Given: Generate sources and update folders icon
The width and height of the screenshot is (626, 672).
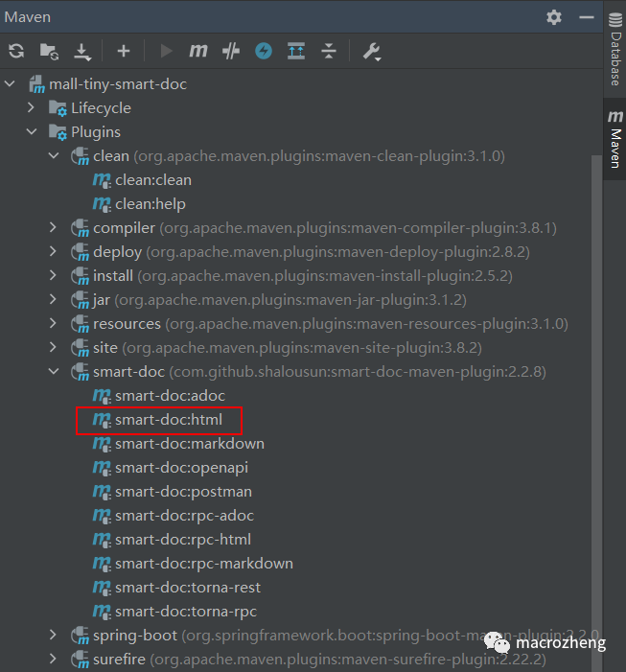Looking at the screenshot, I should tap(49, 52).
